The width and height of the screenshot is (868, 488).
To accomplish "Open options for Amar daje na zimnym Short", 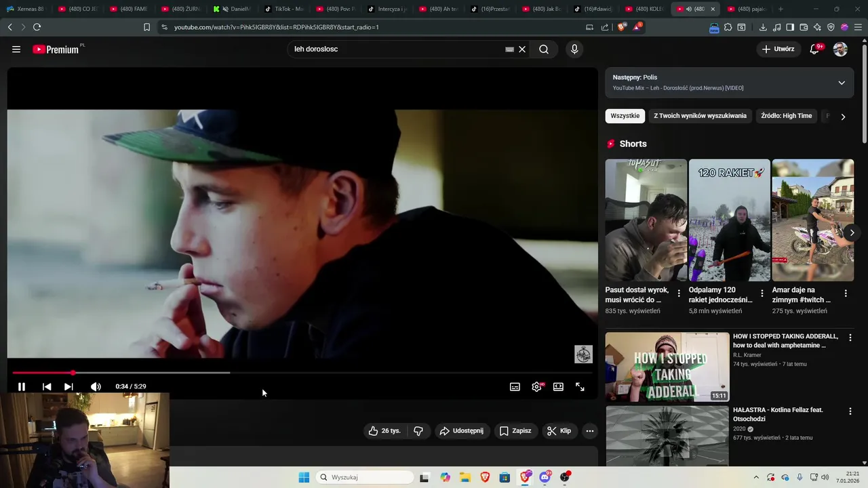I will point(846,293).
